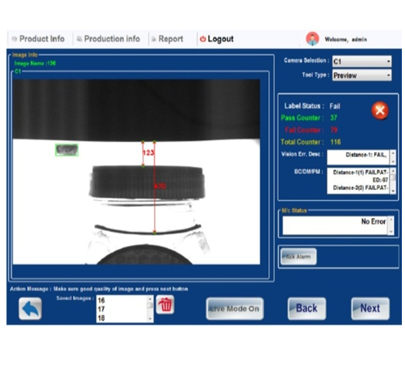The width and height of the screenshot is (405, 367).
Task: Delete saved image with trash icon
Action: click(165, 305)
